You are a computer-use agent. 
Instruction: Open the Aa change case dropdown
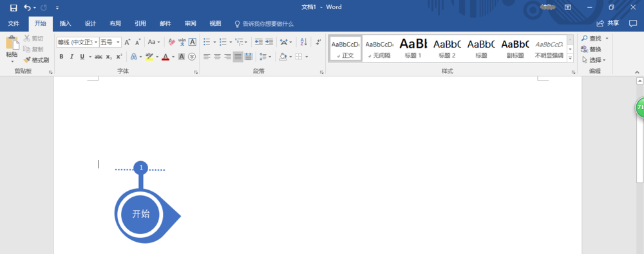154,42
